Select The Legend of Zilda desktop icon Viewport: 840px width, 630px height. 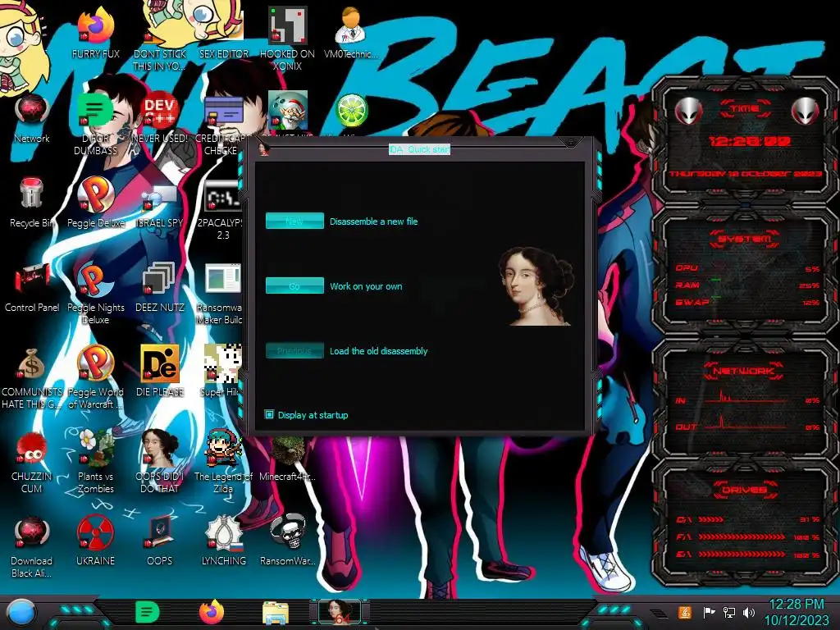[223, 462]
